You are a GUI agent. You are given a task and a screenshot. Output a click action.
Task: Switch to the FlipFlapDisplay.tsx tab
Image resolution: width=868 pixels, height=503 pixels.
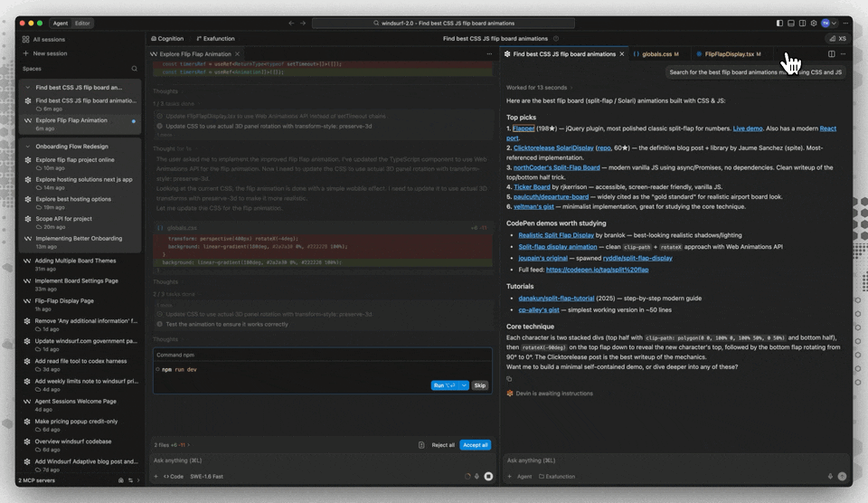point(730,54)
